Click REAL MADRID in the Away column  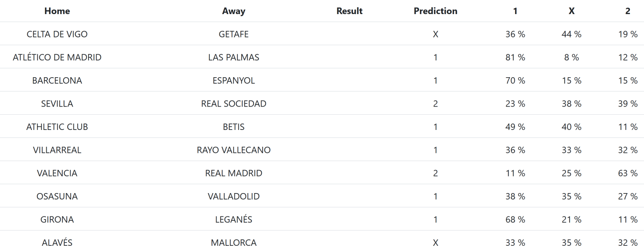coord(233,173)
